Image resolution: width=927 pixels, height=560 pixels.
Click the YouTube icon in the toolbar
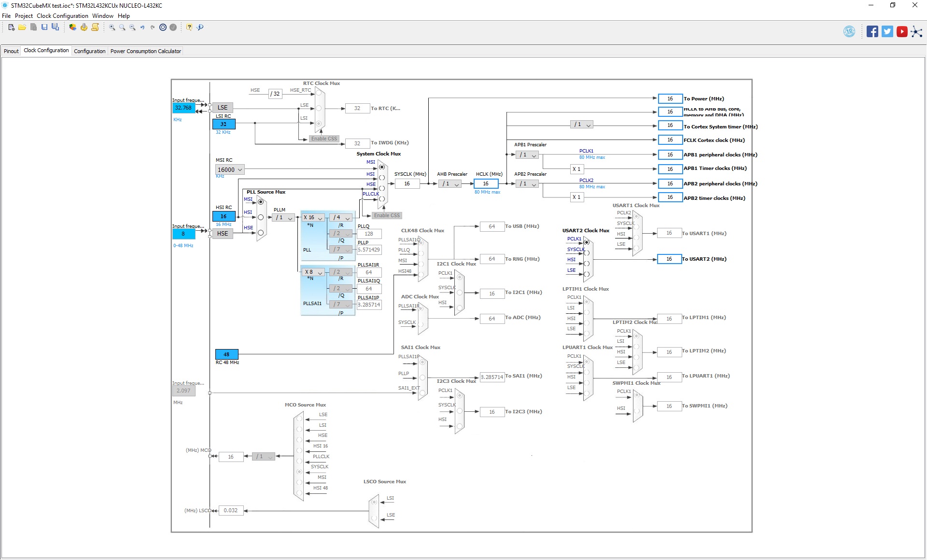902,31
